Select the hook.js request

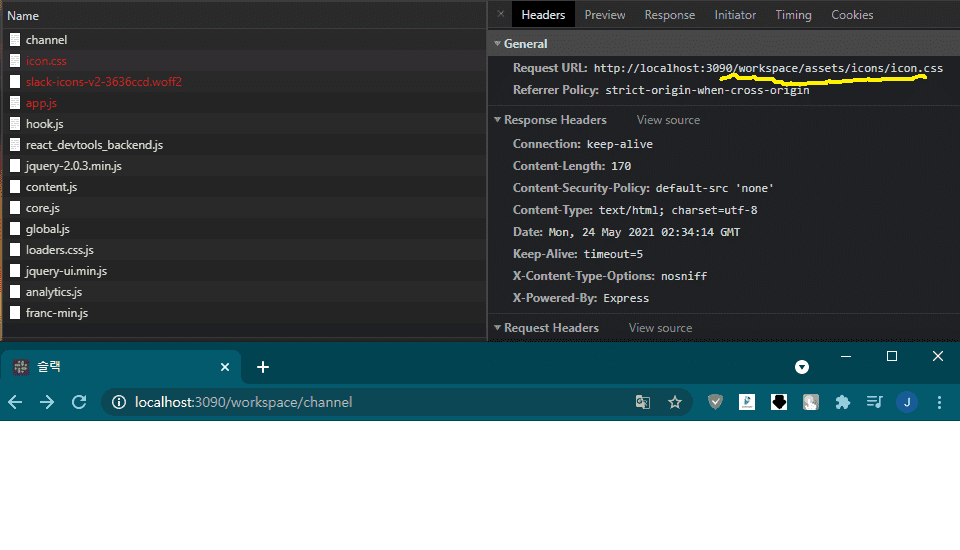point(244,124)
